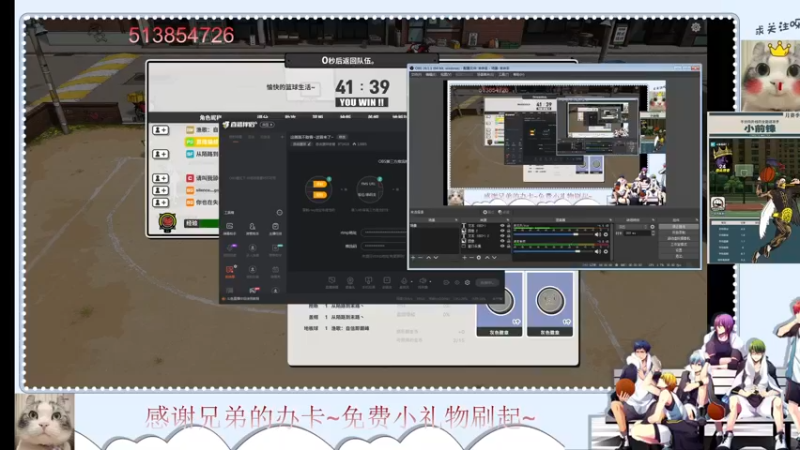Move source up in OBS Sources panel
The image size is (800, 450).
(487, 258)
